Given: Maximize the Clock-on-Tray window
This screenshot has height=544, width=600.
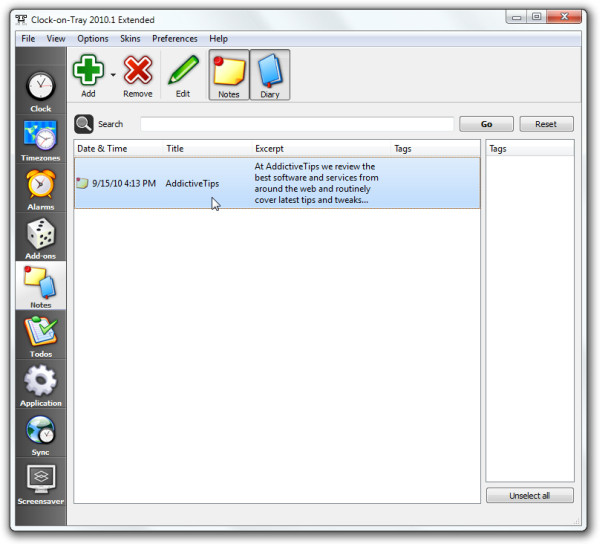Looking at the screenshot, I should [x=536, y=17].
